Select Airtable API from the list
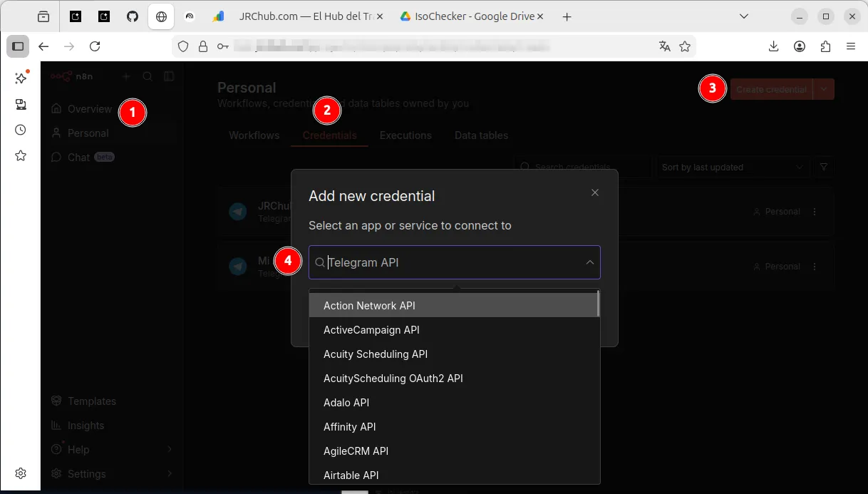The width and height of the screenshot is (868, 494). (x=454, y=475)
